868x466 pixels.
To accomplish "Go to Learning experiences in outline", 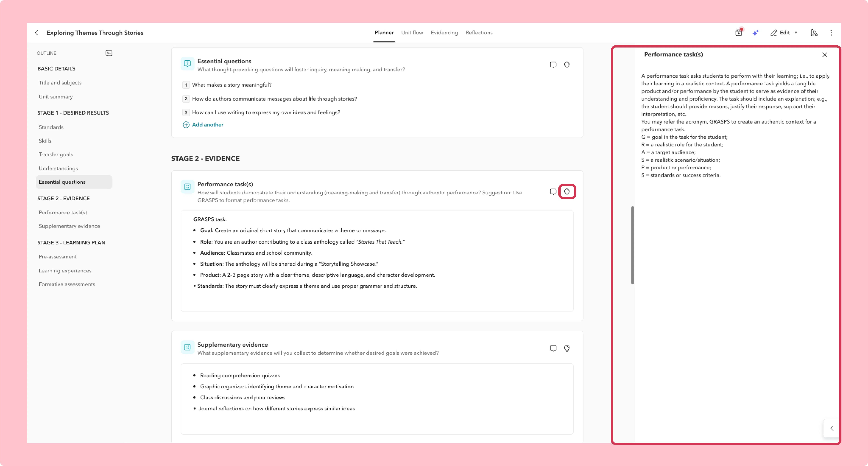I will pyautogui.click(x=65, y=270).
